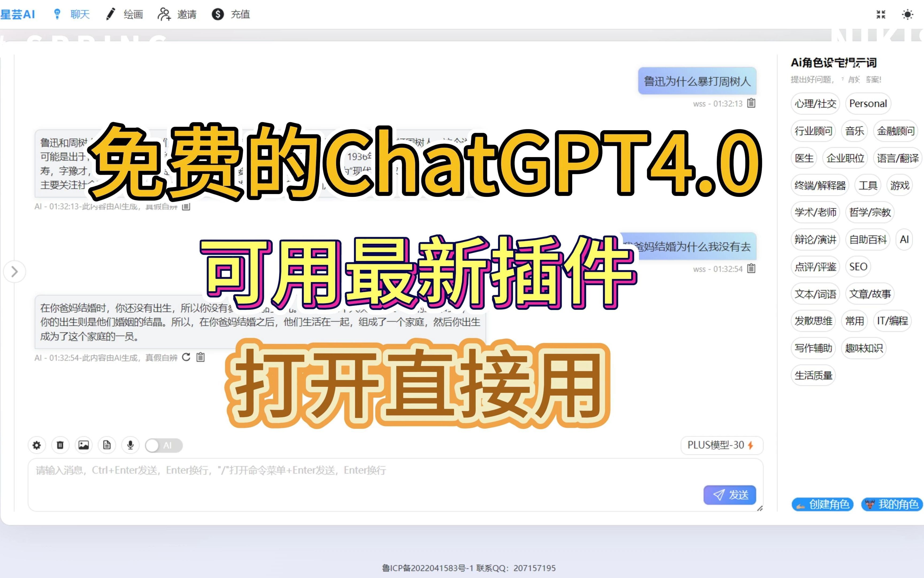
Task: Click the 发送 send button
Action: [x=730, y=495]
